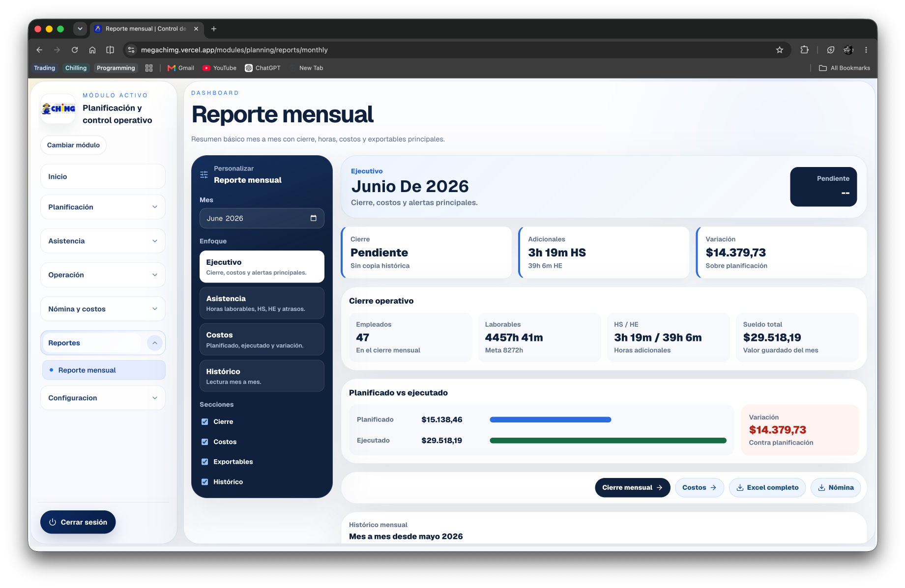Open the New Tab bookmark
The height and width of the screenshot is (588, 905).
click(x=306, y=68)
